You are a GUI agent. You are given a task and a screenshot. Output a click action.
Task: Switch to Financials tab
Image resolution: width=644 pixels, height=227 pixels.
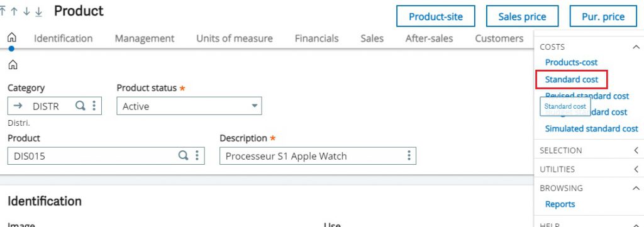(x=317, y=38)
